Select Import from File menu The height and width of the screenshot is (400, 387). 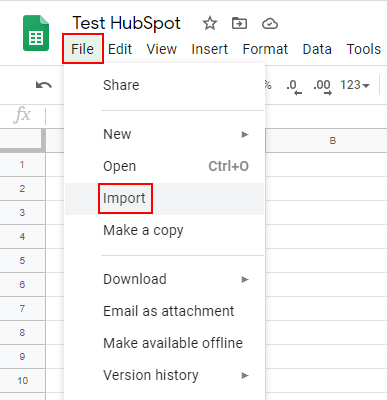pyautogui.click(x=165, y=198)
